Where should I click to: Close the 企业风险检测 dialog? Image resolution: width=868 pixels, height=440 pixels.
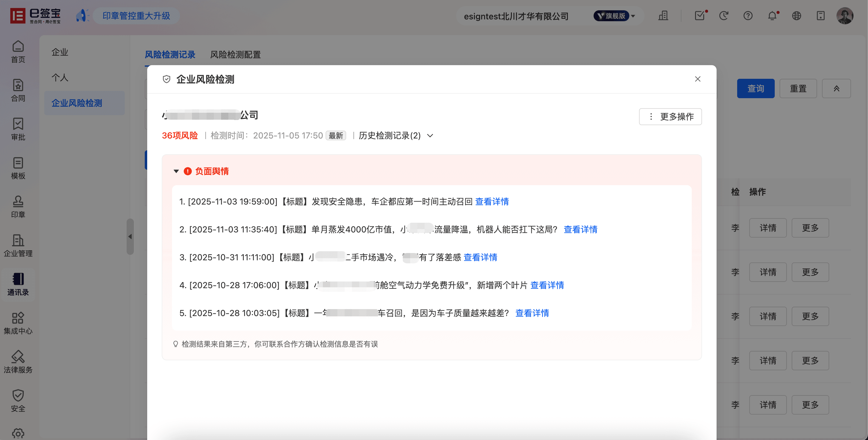click(697, 79)
